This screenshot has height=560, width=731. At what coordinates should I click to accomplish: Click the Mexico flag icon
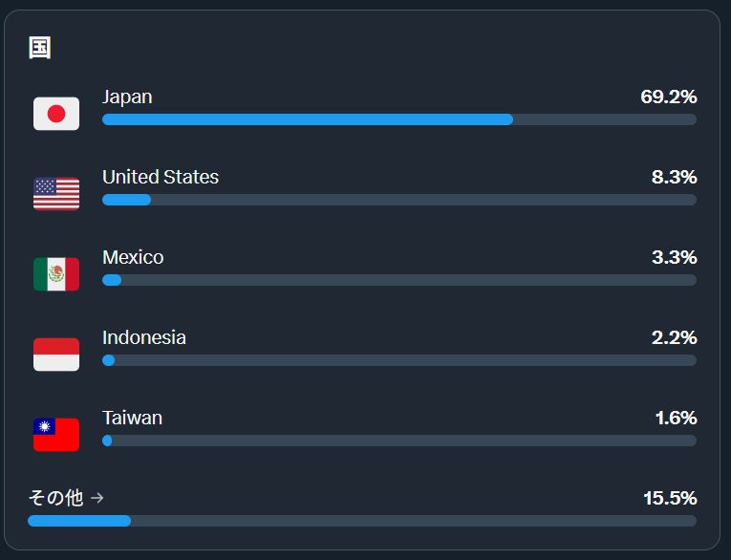point(56,274)
